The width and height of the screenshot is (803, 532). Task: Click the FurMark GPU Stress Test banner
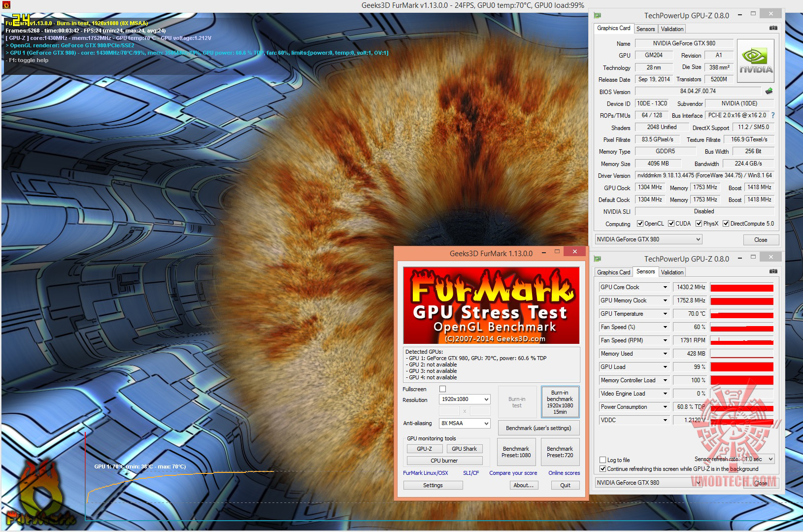coord(491,305)
